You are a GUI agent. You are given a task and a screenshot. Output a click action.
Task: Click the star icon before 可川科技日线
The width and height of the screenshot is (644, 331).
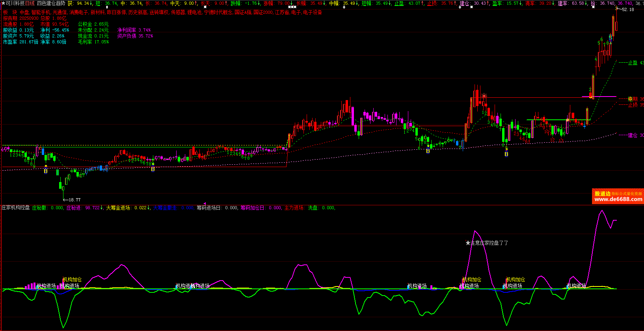coord(4,3)
